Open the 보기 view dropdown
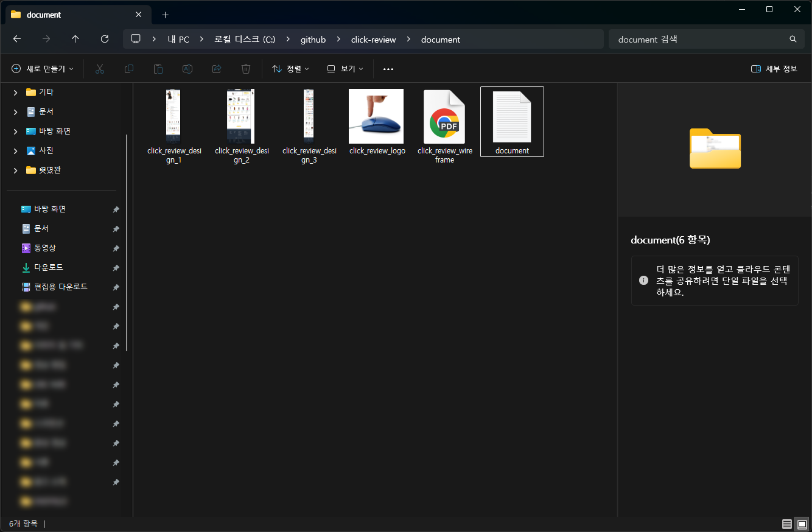 pos(345,69)
